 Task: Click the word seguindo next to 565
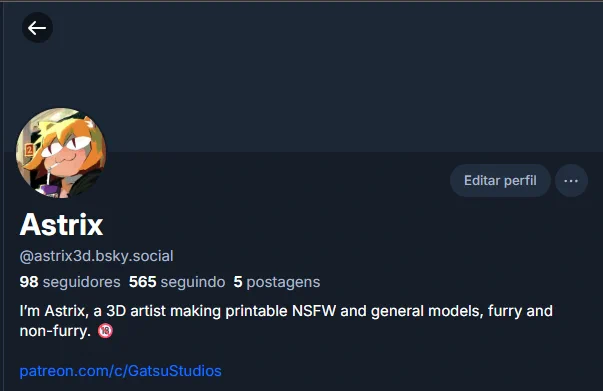tap(193, 282)
